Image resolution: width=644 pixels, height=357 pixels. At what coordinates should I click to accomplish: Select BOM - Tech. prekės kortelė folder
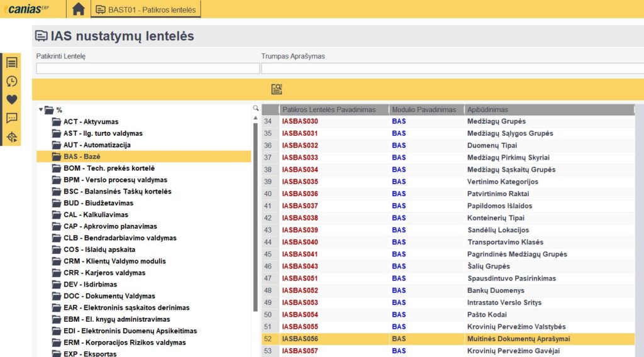(109, 168)
